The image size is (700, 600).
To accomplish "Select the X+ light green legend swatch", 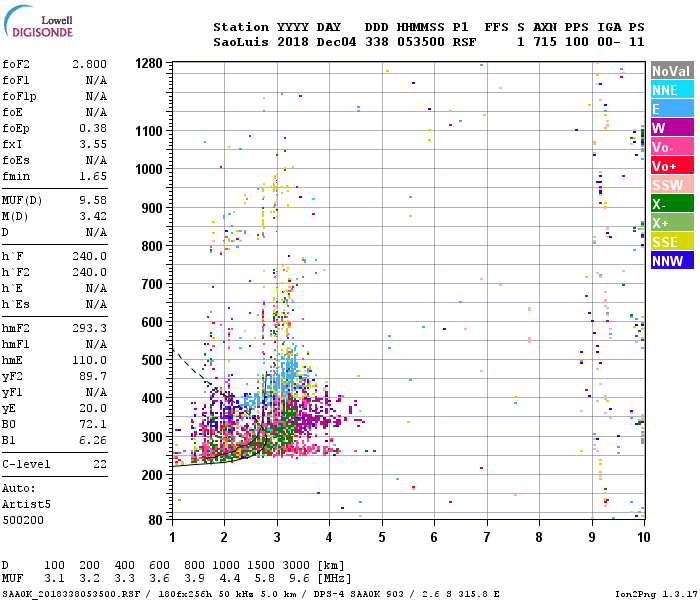I will (x=672, y=223).
